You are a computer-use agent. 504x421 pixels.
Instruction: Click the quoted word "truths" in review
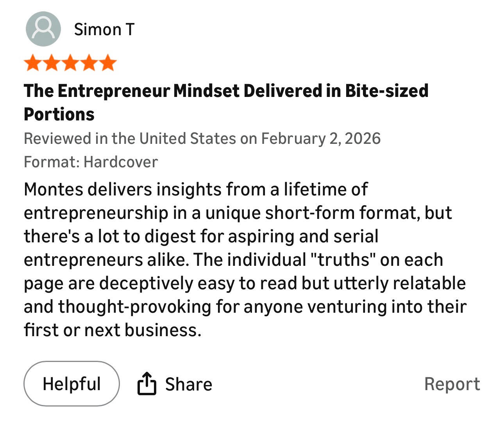pos(344,260)
